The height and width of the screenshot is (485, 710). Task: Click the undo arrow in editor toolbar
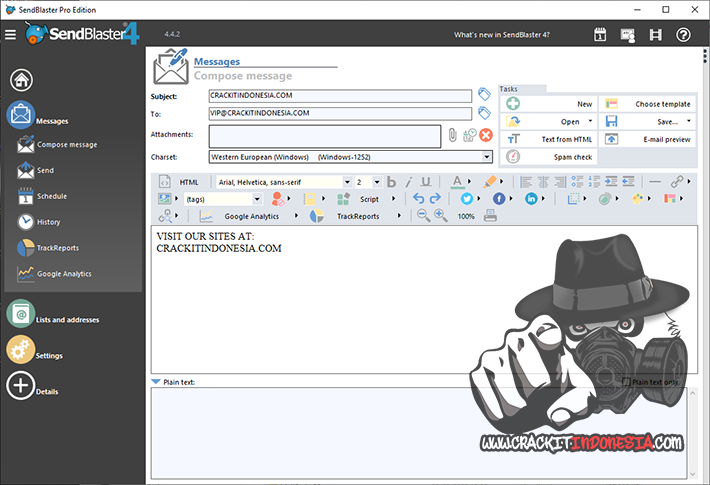tap(419, 199)
